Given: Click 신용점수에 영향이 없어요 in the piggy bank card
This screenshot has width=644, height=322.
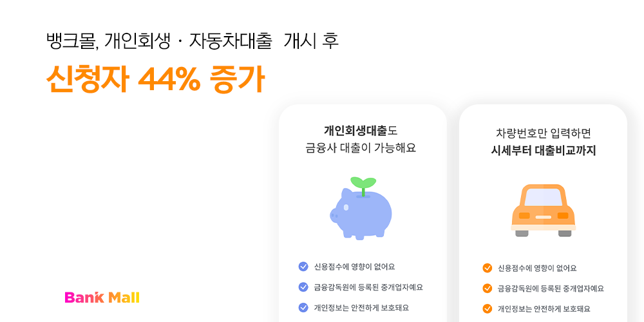Looking at the screenshot, I should click(354, 267).
